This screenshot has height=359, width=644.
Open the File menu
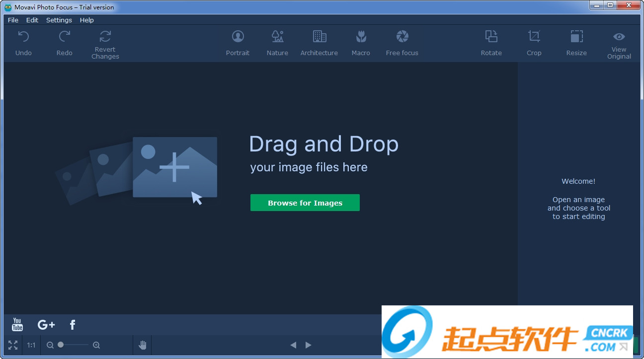pos(12,20)
